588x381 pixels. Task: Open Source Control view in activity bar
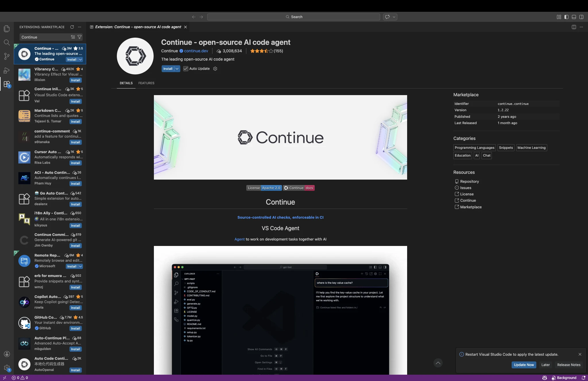[7, 56]
